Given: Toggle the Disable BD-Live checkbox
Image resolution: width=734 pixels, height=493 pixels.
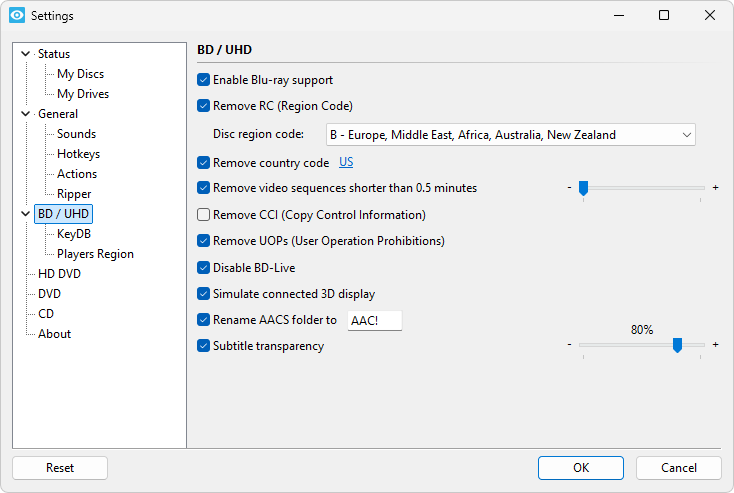Looking at the screenshot, I should [204, 268].
